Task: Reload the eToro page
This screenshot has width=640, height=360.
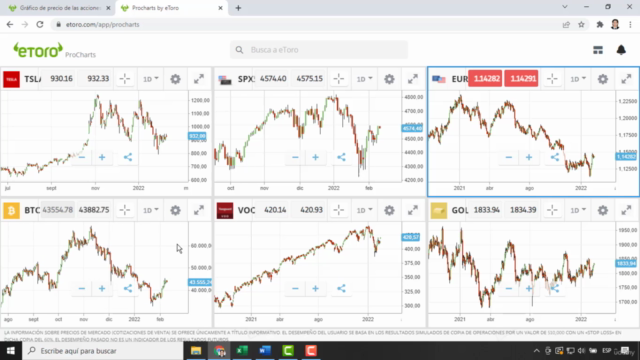Action: 40,24
